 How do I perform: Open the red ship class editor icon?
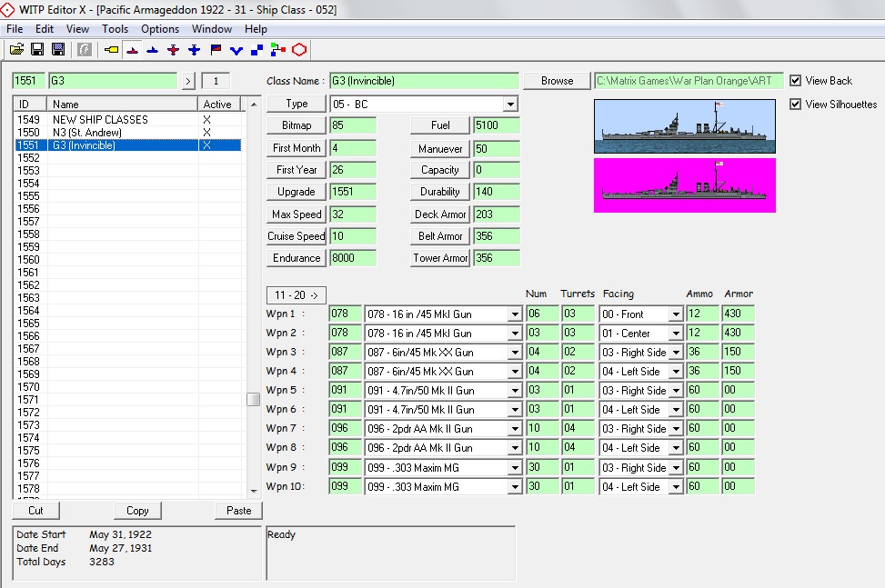pyautogui.click(x=132, y=50)
